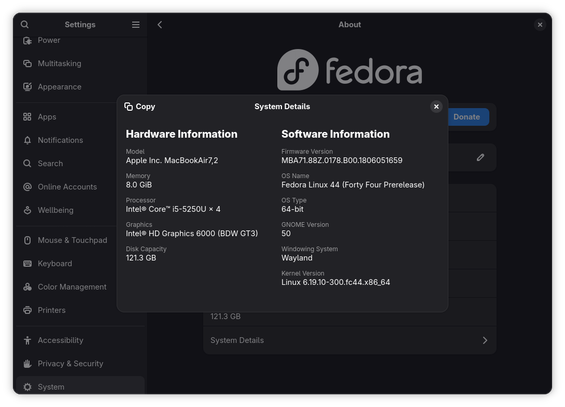Click the Mouse & Touchpad icon
Screen dimensions: 565x407
tap(27, 240)
